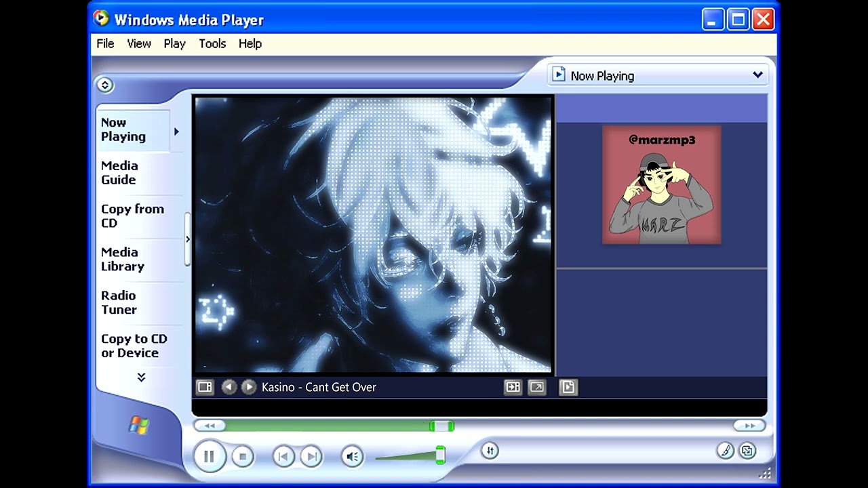Collapse the taskbar with side handle arrow
868x488 pixels.
coord(188,239)
